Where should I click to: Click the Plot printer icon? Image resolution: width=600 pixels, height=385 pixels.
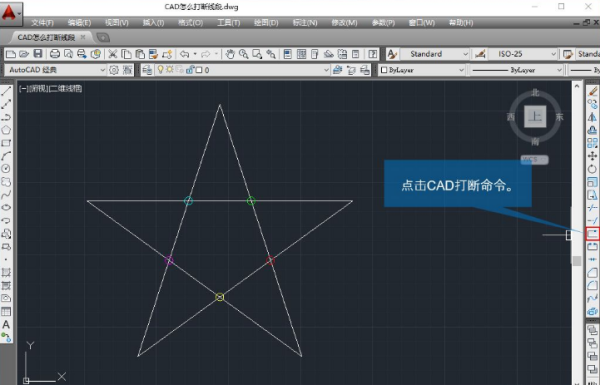coord(55,54)
